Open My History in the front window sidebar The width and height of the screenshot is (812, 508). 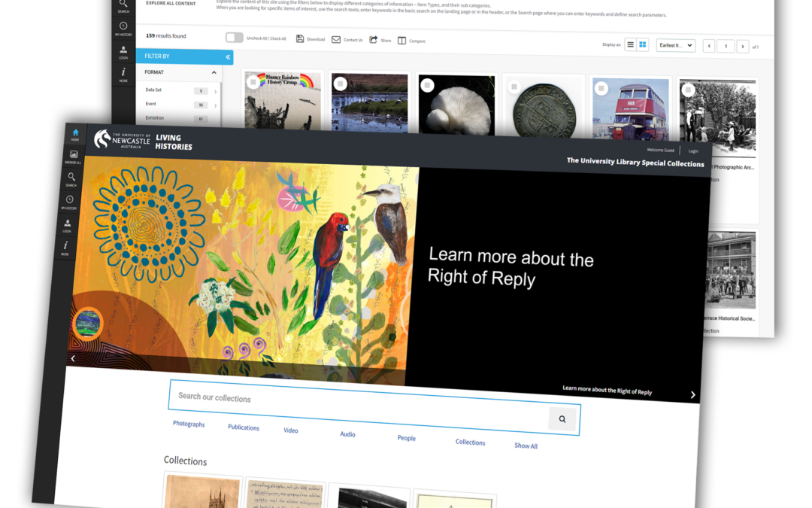coord(69,202)
